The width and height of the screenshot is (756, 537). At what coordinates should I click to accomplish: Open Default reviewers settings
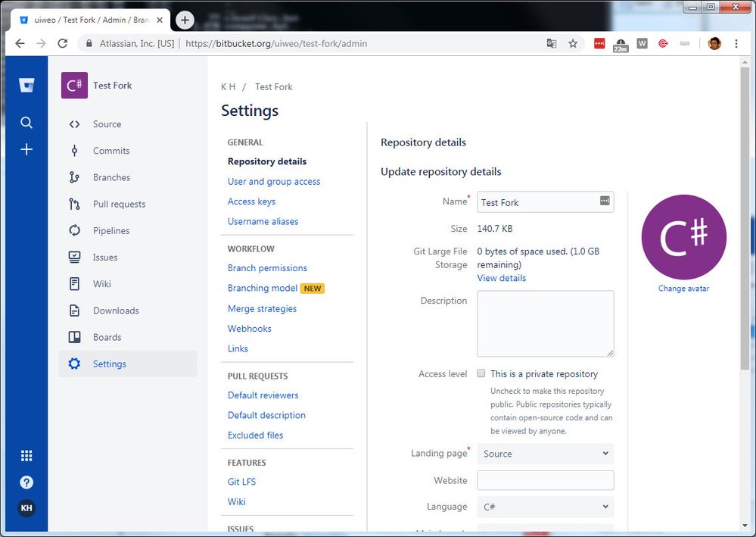pyautogui.click(x=263, y=395)
